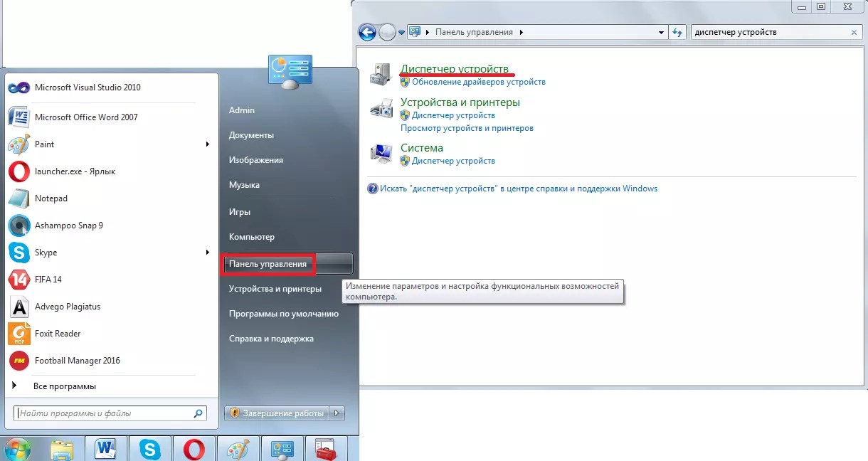The height and width of the screenshot is (461, 868).
Task: Open Advego Plagiatus program
Action: (x=67, y=307)
